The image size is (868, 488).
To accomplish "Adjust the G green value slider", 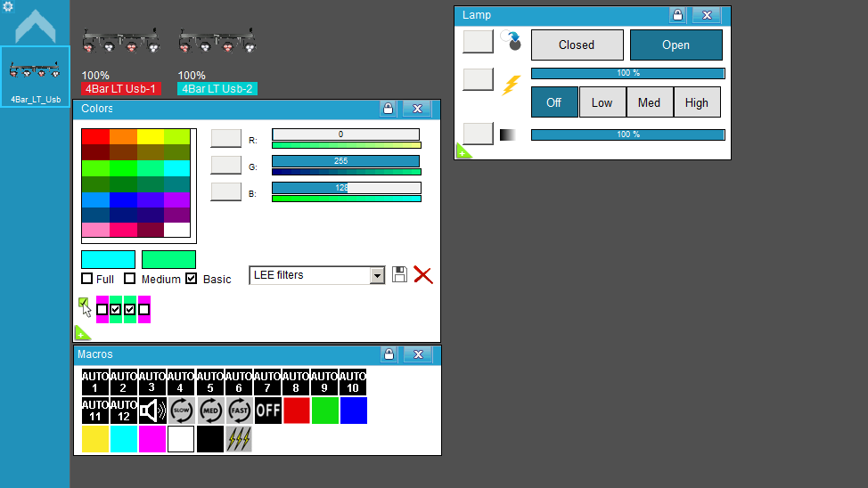I will 346,161.
